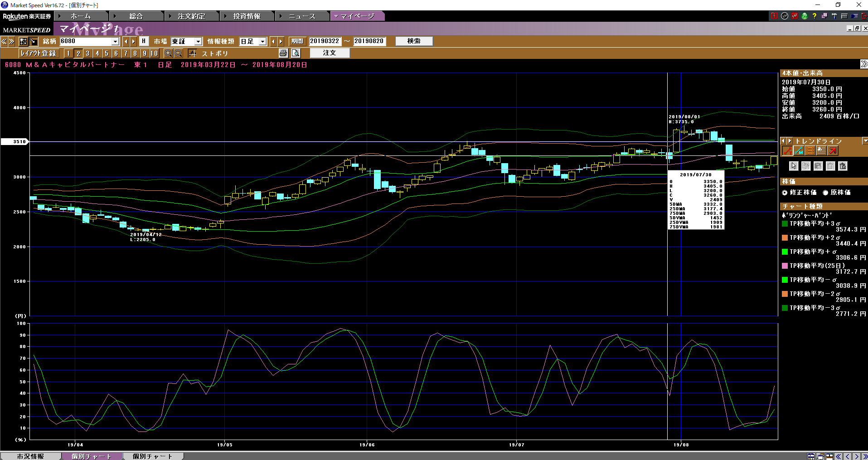This screenshot has width=868, height=460.
Task: Click the red information icon
Action: (774, 16)
